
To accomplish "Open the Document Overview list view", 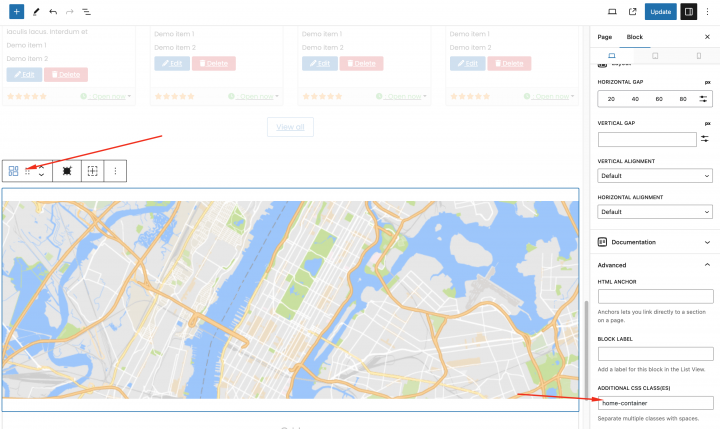I will [86, 12].
